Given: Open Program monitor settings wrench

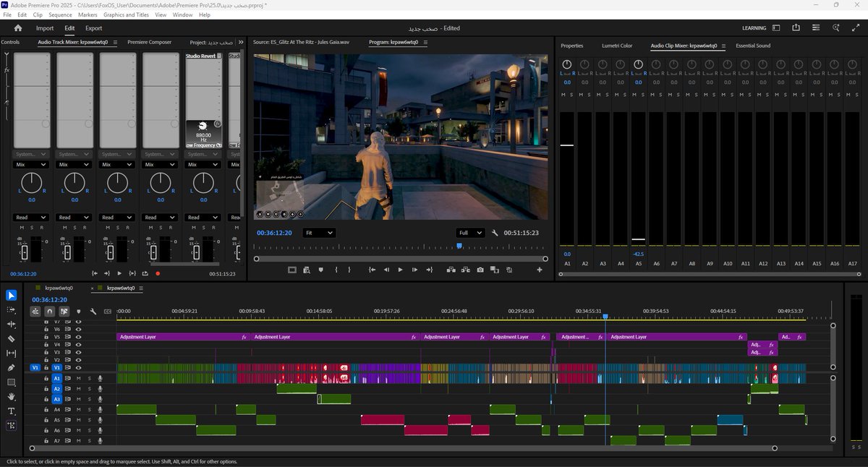Looking at the screenshot, I should 495,233.
